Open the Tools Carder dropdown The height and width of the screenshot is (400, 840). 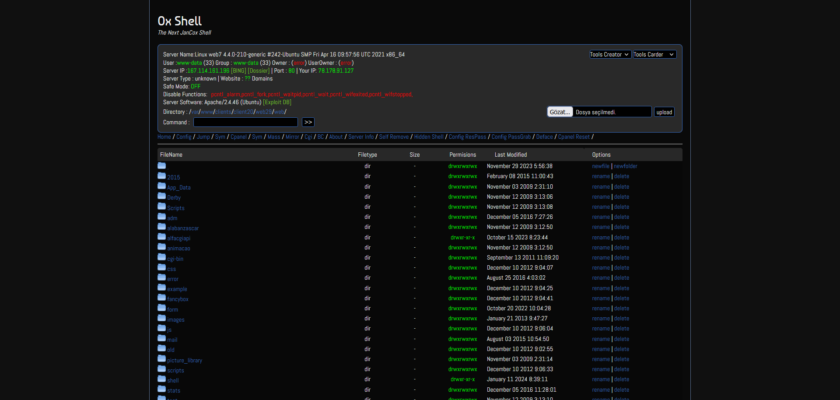[x=654, y=55]
